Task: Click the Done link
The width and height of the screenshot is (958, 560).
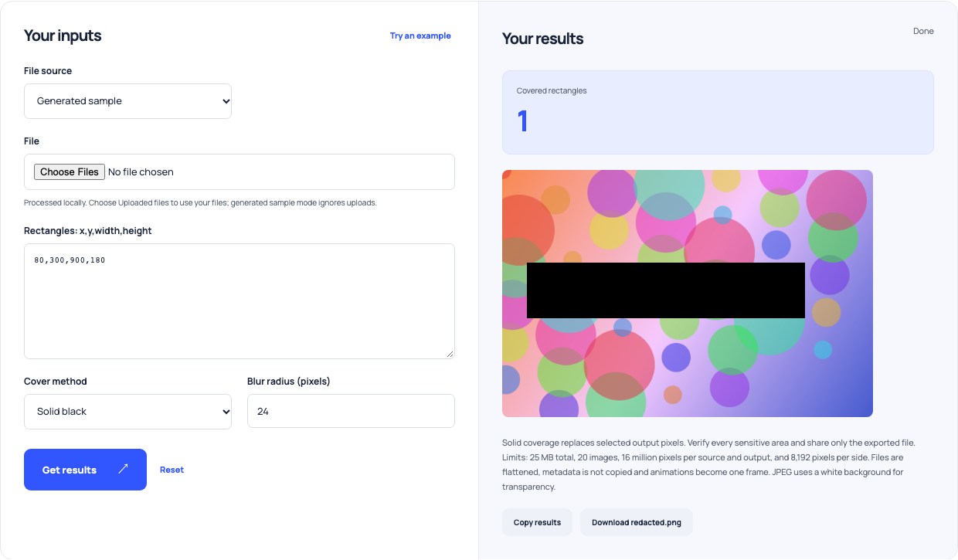Action: click(923, 31)
